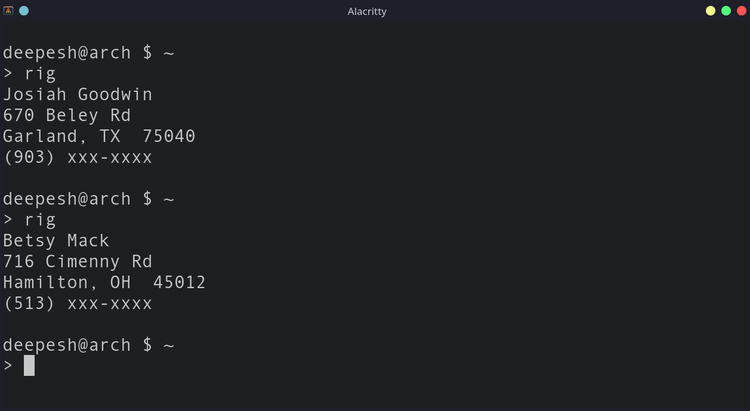The height and width of the screenshot is (411, 750).
Task: Click the topmost deepesh@arch prompt line
Action: click(88, 53)
